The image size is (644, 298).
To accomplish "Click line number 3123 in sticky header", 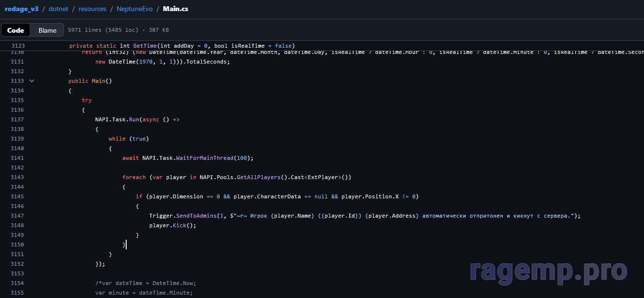I will 17,46.
